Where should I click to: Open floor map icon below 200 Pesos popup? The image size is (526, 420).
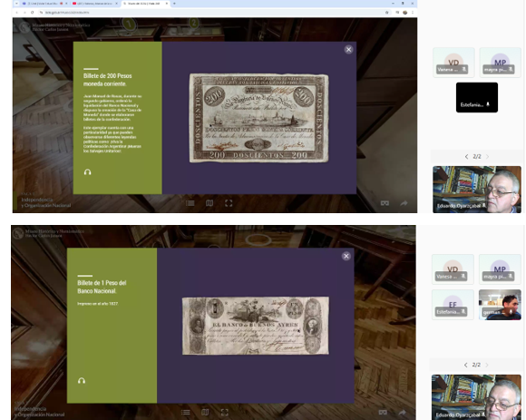209,203
